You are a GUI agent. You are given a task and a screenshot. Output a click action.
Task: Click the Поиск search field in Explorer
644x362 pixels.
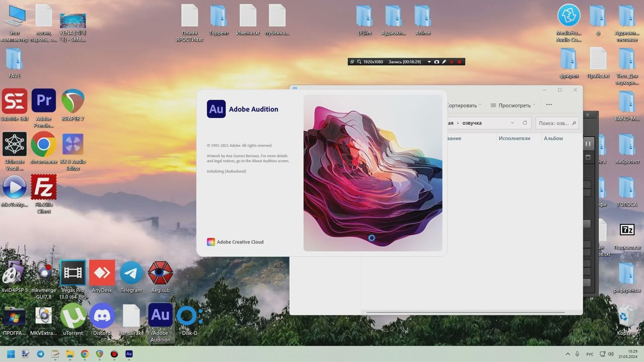557,123
